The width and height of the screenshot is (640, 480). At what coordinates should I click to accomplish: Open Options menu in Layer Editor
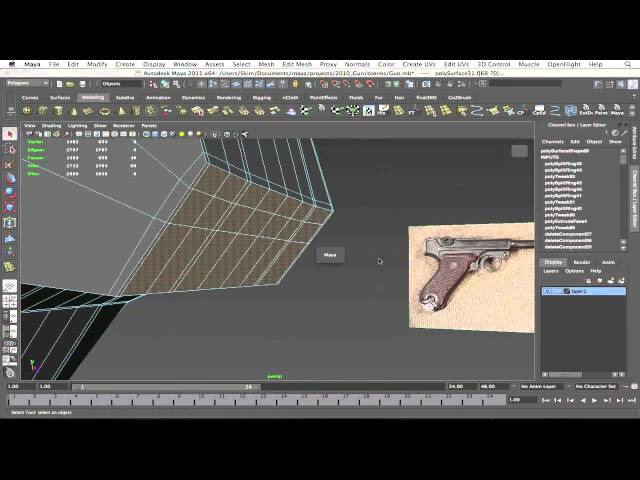click(574, 271)
